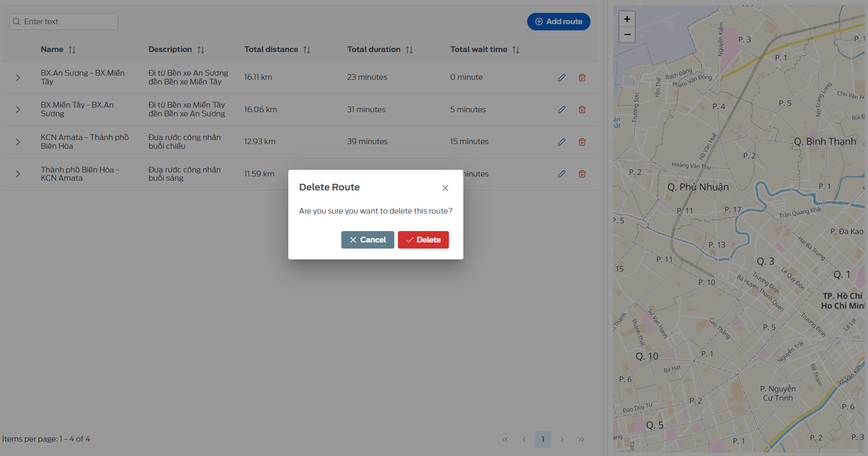Click the description 'Đưa rước công nhân buổi sáng'

tap(185, 174)
